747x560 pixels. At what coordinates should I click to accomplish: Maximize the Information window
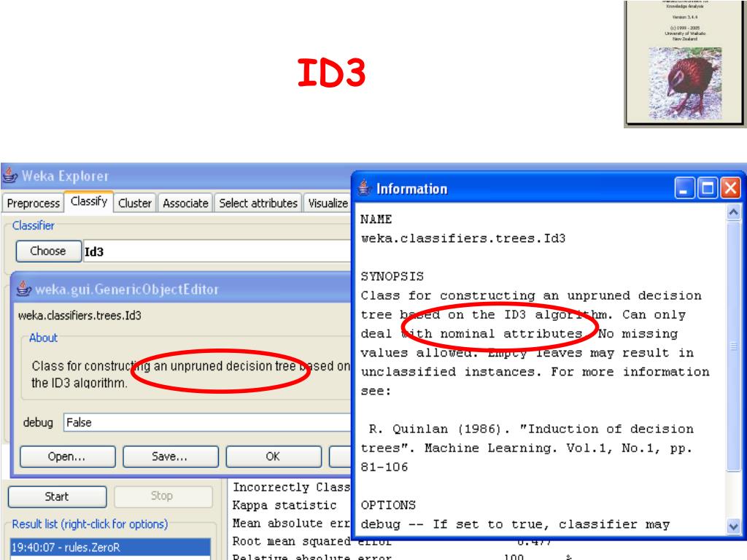(707, 188)
